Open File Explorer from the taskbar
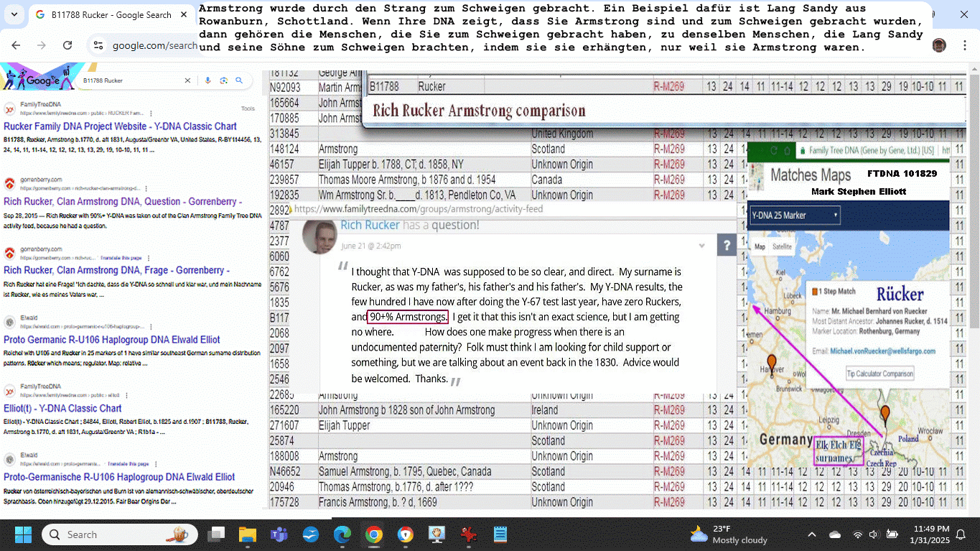The width and height of the screenshot is (980, 551). (247, 534)
